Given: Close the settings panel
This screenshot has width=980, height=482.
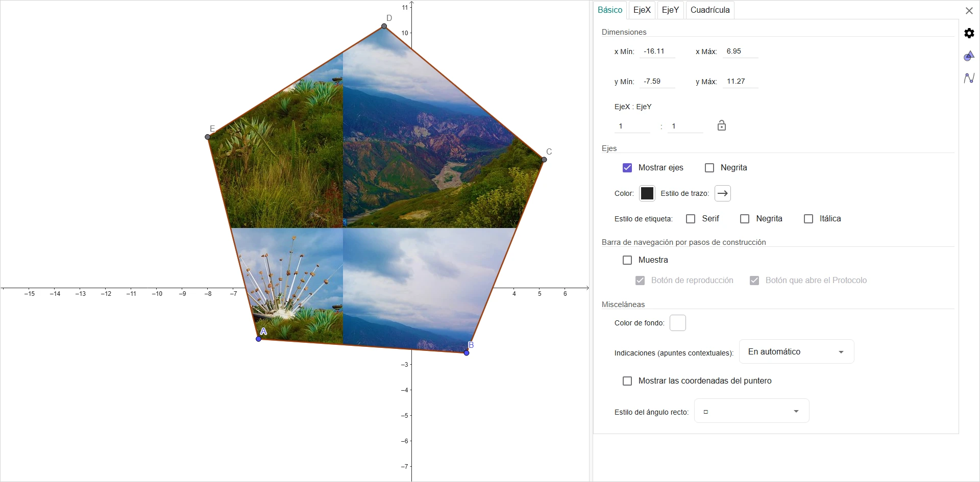Looking at the screenshot, I should (x=969, y=11).
